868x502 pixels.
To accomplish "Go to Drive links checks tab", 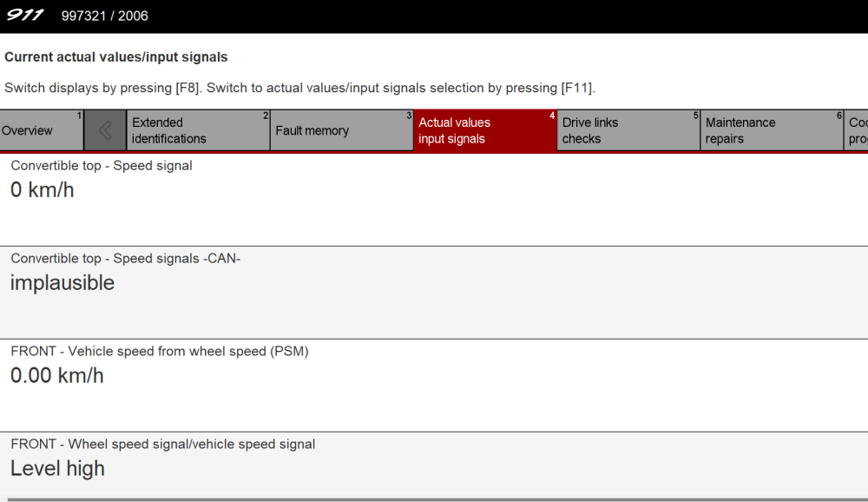I will (628, 130).
